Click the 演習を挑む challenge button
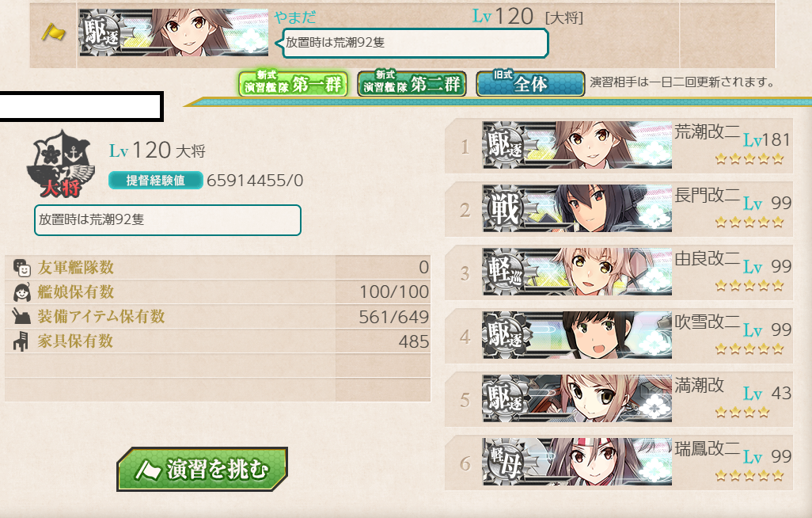Image resolution: width=812 pixels, height=518 pixels. 202,469
